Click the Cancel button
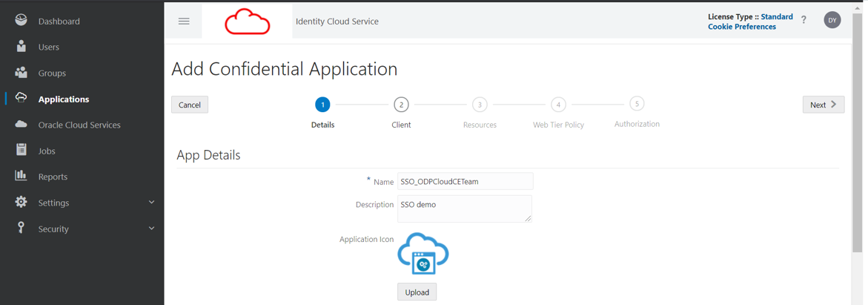868x305 pixels. pos(190,105)
